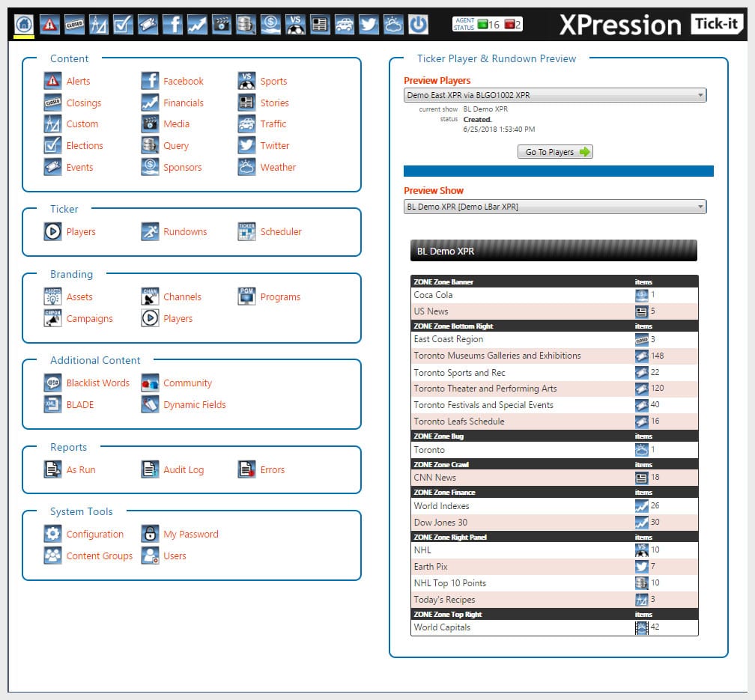Click the Assets icon under Branding
755x700 pixels.
(x=52, y=296)
